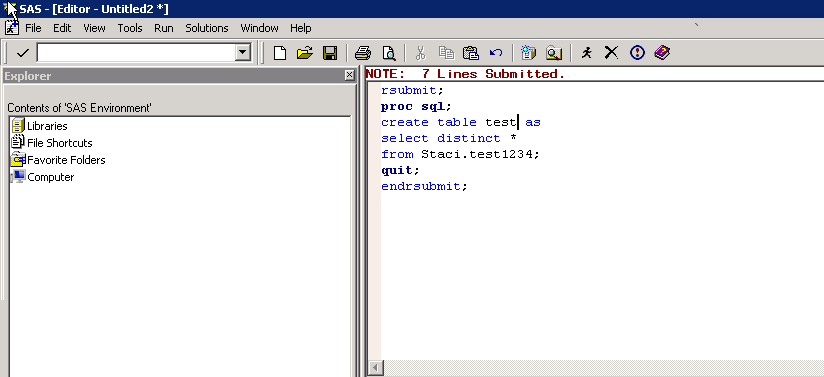The width and height of the screenshot is (824, 377).
Task: Click the editor system menu icon
Action: 12,27
